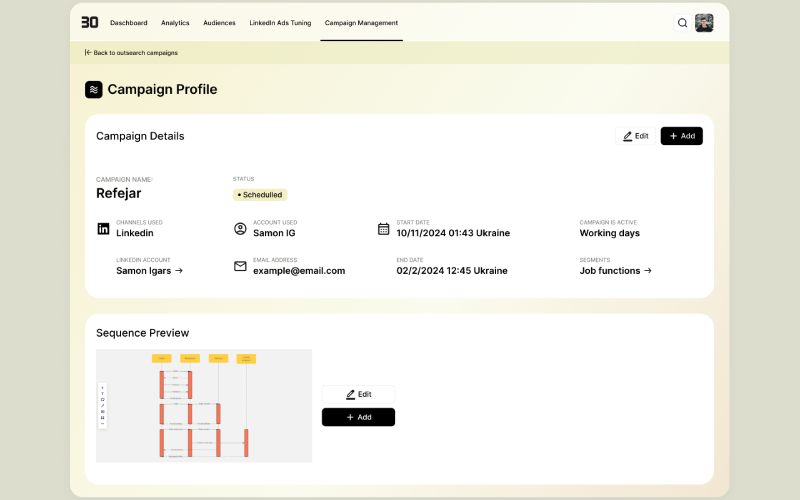800x500 pixels.
Task: Click the Working days value
Action: point(610,233)
